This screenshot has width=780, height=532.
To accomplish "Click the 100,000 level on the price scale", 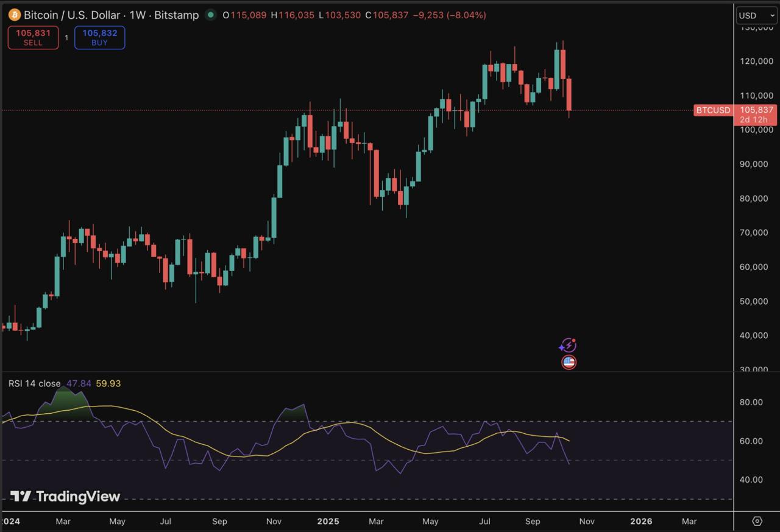I will coord(756,130).
